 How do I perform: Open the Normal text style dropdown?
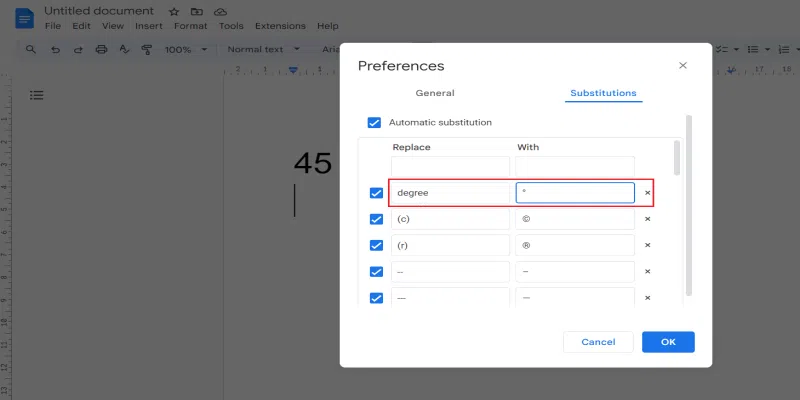(x=263, y=49)
